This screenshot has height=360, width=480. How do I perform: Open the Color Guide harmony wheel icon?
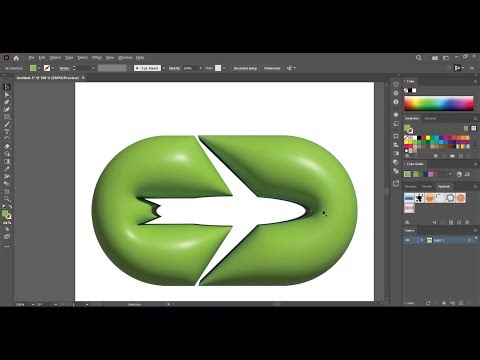coord(459,174)
